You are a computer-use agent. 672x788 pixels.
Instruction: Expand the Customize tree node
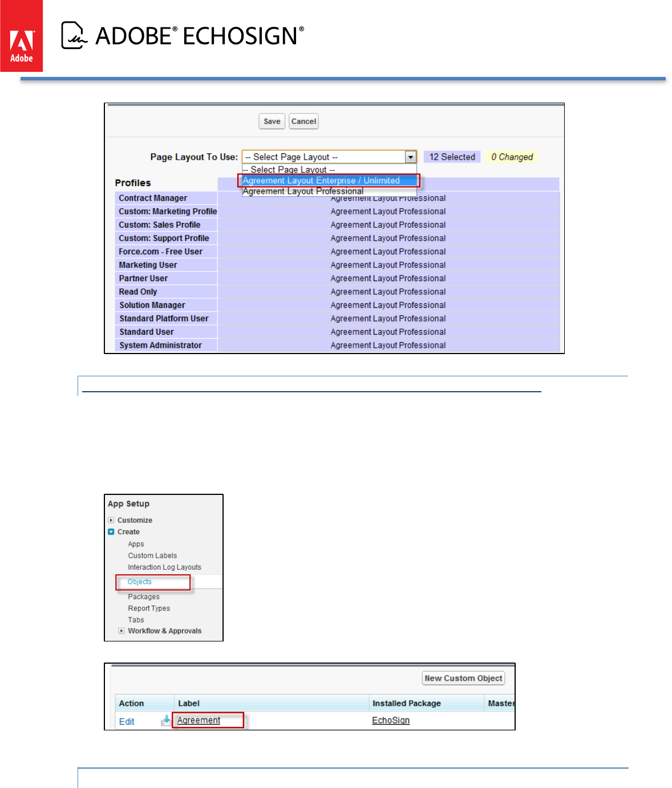point(111,520)
